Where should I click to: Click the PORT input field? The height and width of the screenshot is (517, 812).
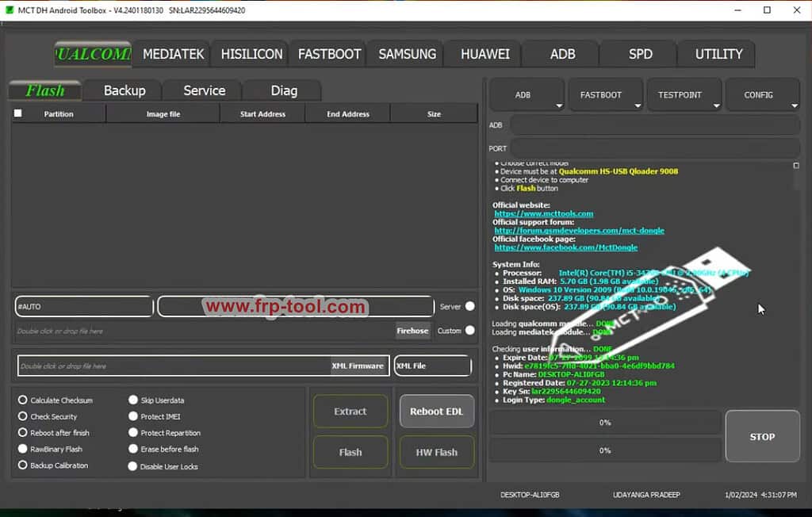(655, 148)
